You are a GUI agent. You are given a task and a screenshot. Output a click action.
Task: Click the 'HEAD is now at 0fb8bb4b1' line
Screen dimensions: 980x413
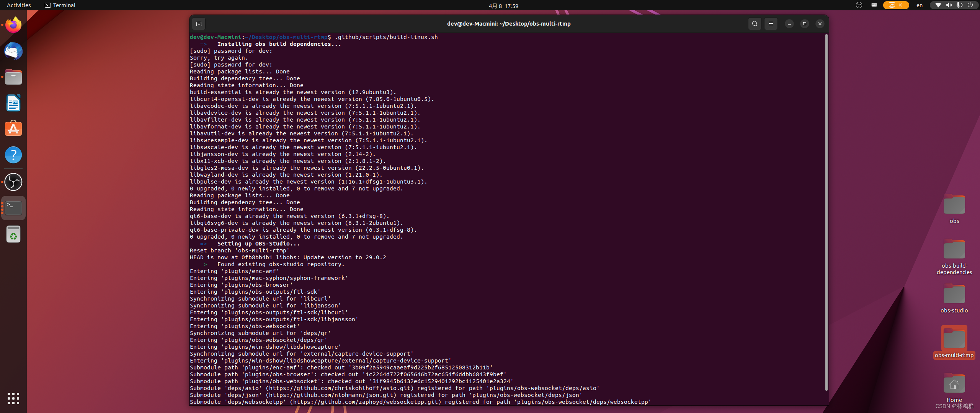click(288, 257)
